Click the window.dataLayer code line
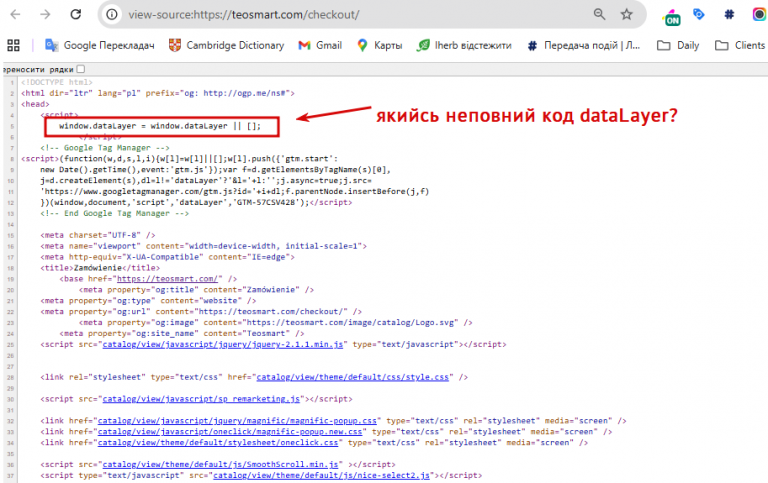The image size is (768, 483). 160,126
